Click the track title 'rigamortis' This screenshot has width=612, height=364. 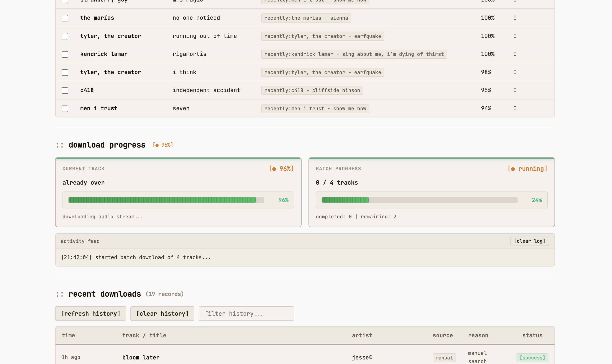click(x=190, y=54)
